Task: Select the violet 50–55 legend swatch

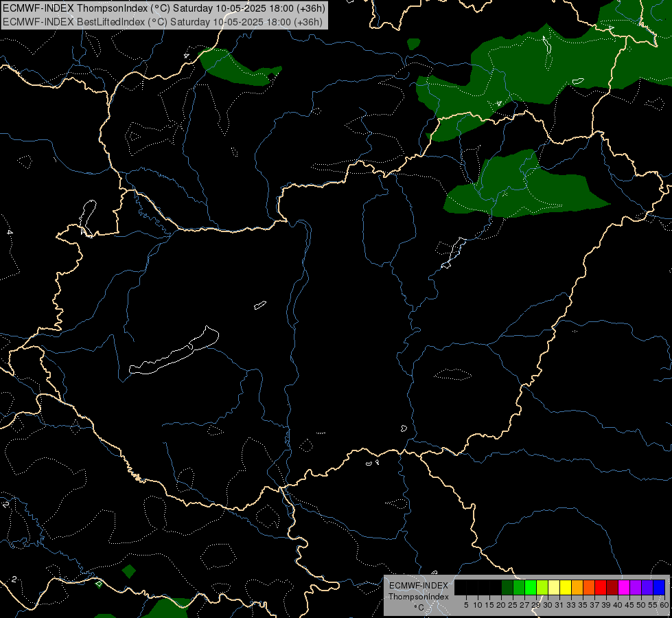Action: click(647, 587)
